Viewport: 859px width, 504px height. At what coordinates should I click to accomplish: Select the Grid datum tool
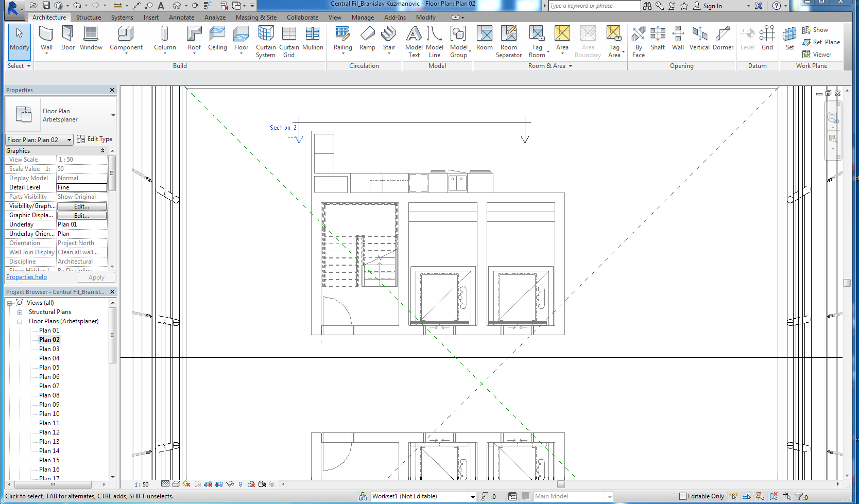pyautogui.click(x=767, y=39)
